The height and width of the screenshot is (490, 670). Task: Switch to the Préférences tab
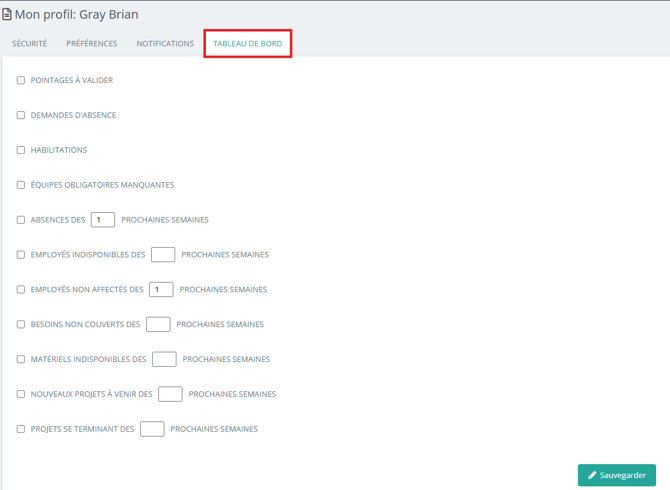pos(91,44)
